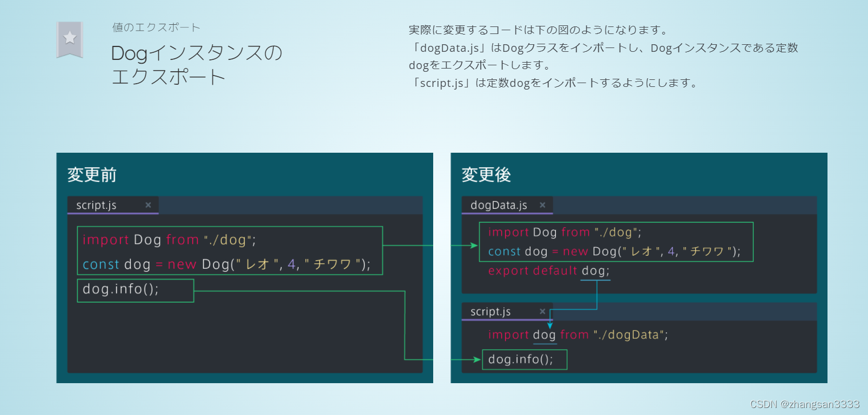Click the import Dog line in dogData.js

click(564, 233)
